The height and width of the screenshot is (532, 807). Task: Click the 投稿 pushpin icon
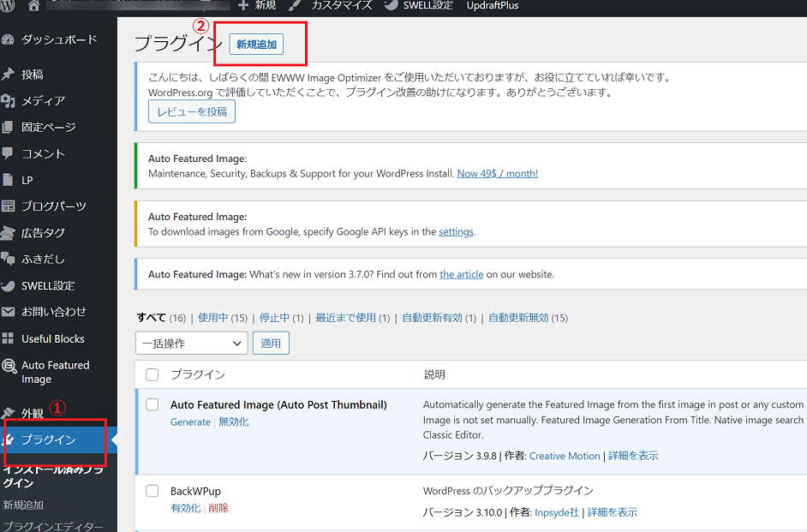[8, 74]
